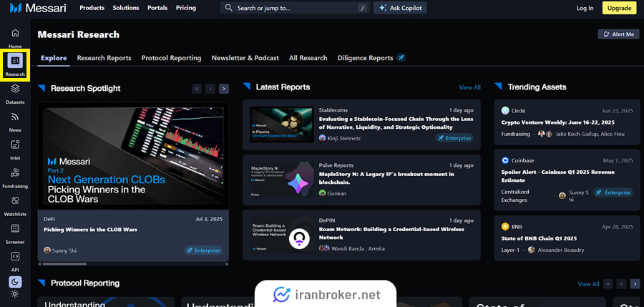
Task: Switch to dark mode moon icon
Action: pyautogui.click(x=15, y=282)
